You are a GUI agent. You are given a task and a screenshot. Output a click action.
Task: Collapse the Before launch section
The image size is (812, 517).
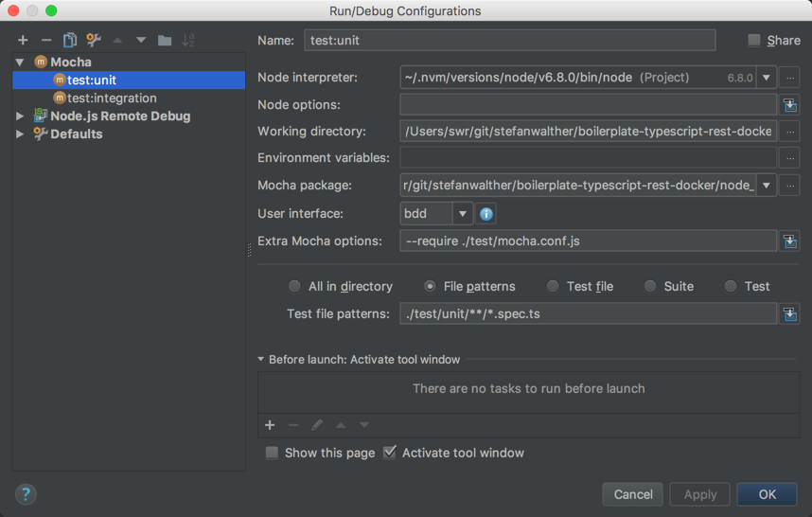[261, 360]
